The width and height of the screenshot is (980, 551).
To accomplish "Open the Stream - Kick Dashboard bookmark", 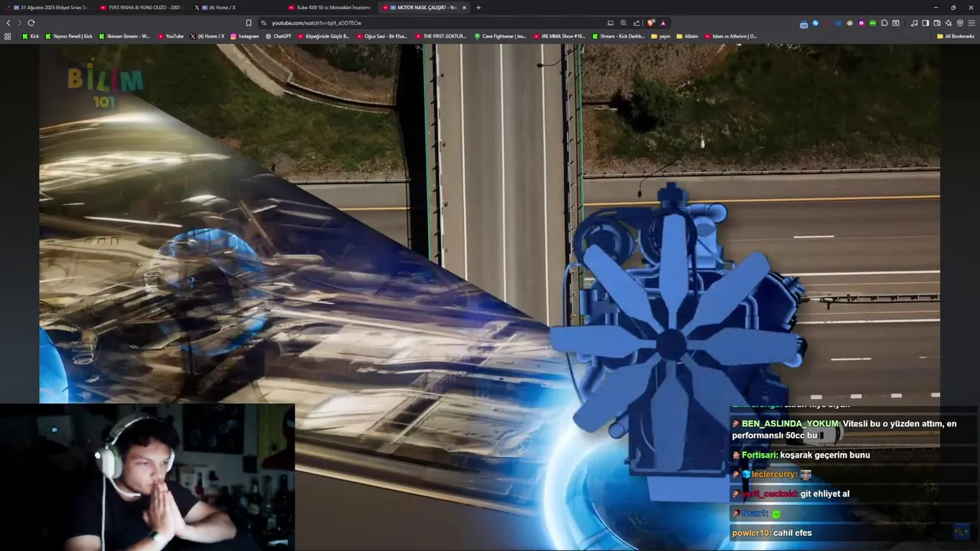I will [618, 36].
